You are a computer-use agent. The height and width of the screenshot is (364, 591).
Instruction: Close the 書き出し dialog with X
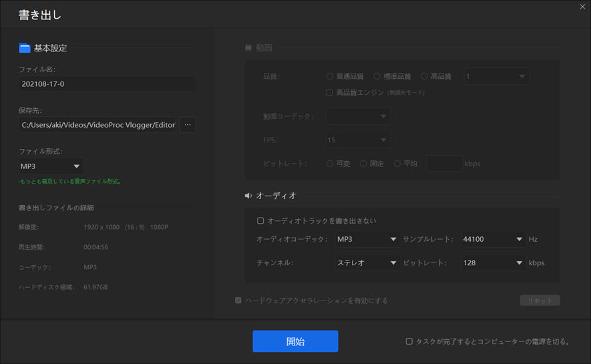tap(582, 7)
